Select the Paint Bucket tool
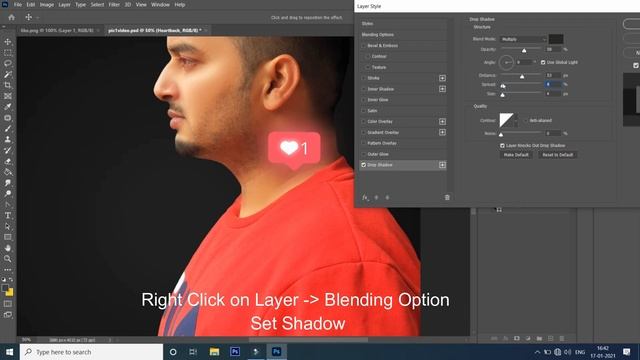The height and width of the screenshot is (360, 640). [x=8, y=172]
